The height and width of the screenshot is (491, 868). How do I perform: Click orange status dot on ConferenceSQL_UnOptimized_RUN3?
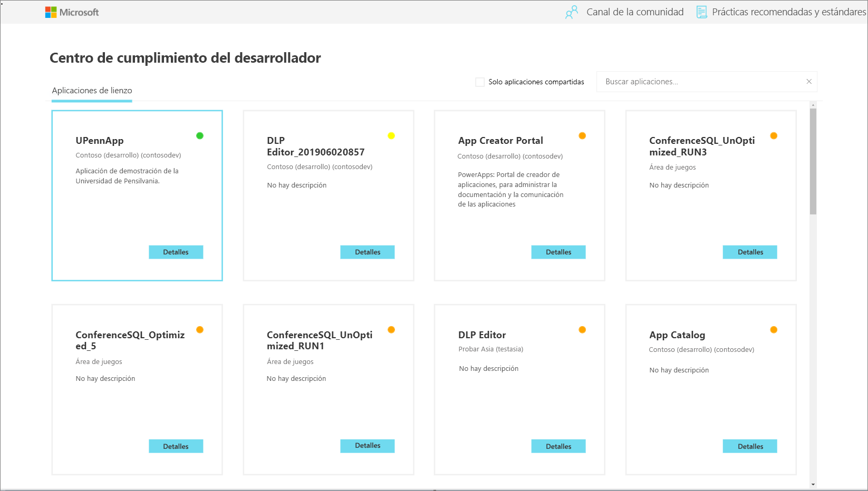pyautogui.click(x=774, y=136)
